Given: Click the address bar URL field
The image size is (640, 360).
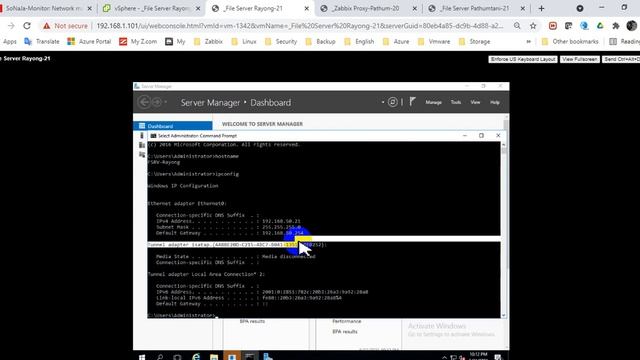Looking at the screenshot, I should [x=300, y=26].
